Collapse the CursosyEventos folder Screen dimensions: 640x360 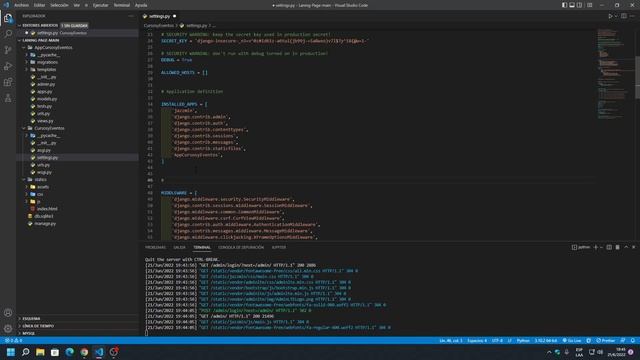(49, 128)
